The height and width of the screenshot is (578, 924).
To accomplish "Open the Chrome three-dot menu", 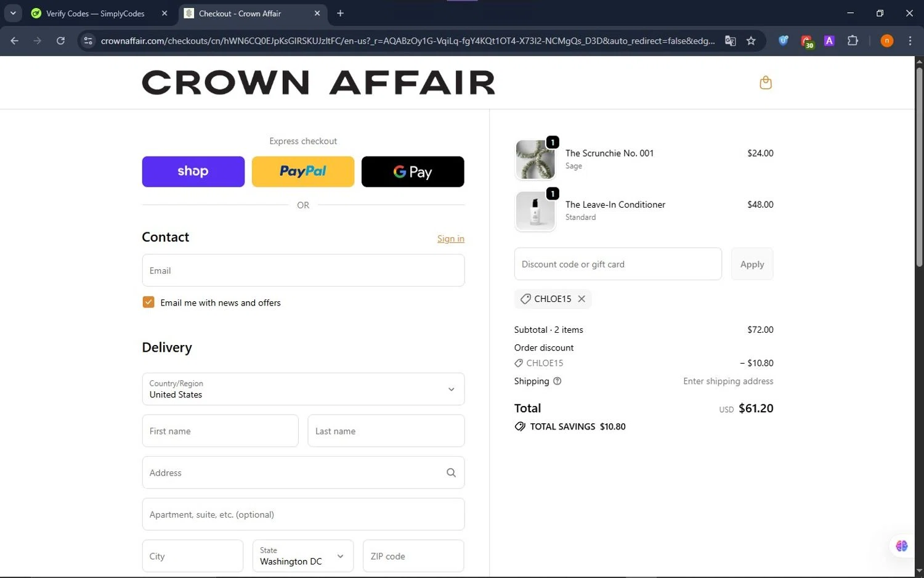I will click(910, 41).
